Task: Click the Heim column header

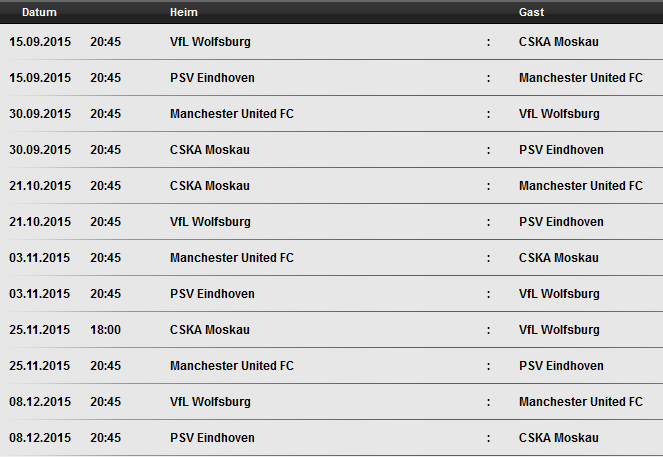Action: point(184,12)
